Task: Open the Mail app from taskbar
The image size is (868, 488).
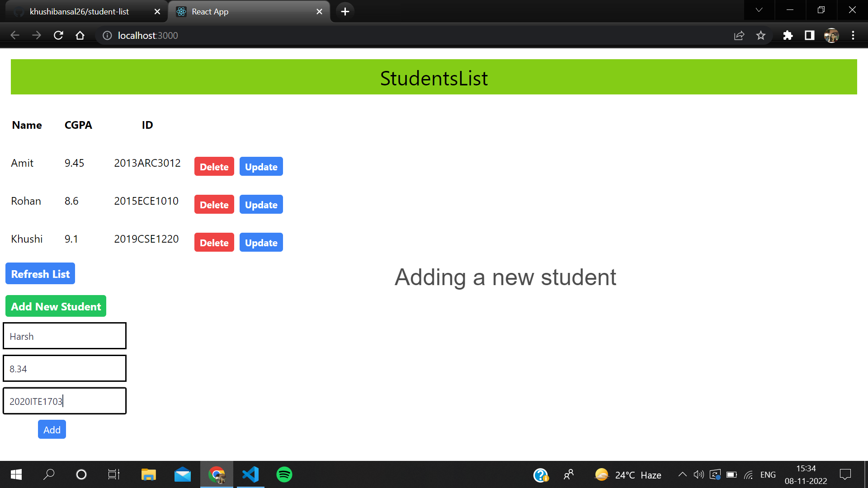Action: coord(183,474)
